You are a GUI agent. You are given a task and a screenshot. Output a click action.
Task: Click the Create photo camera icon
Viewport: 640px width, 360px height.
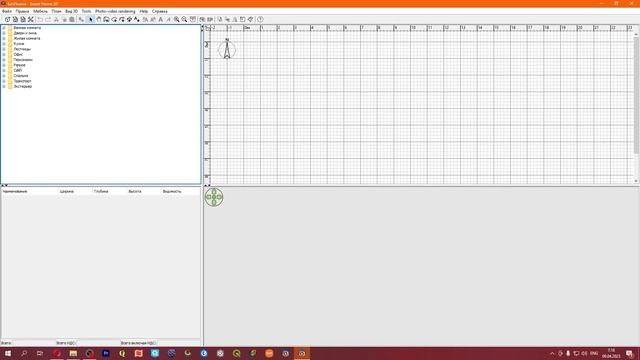coord(202,19)
